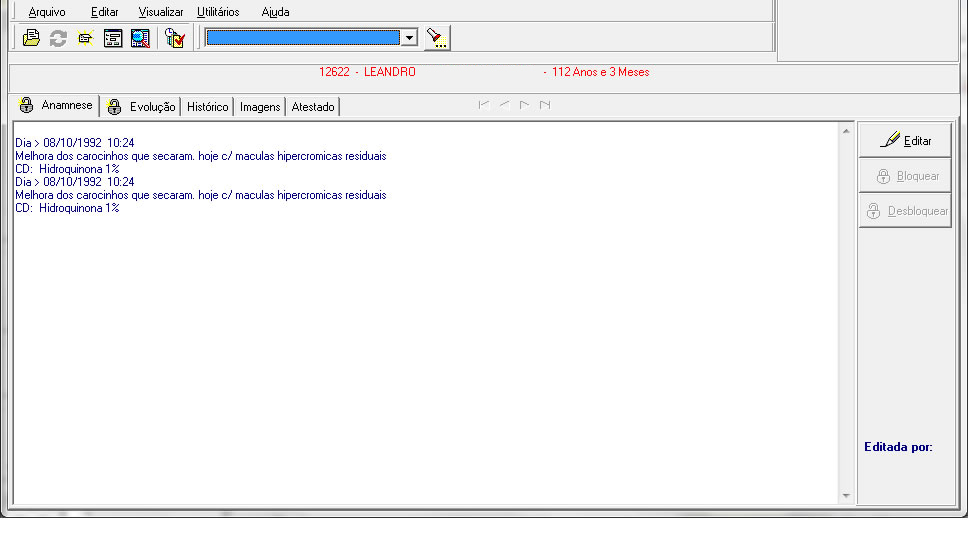This screenshot has width=968, height=550.
Task: Click the Editar button with pencil
Action: (x=905, y=140)
